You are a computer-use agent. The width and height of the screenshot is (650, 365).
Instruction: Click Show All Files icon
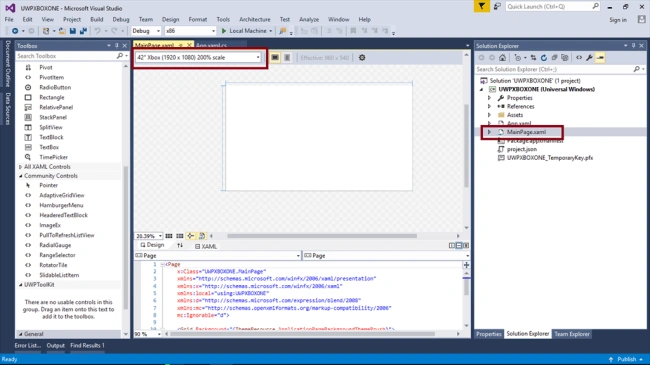[565, 58]
